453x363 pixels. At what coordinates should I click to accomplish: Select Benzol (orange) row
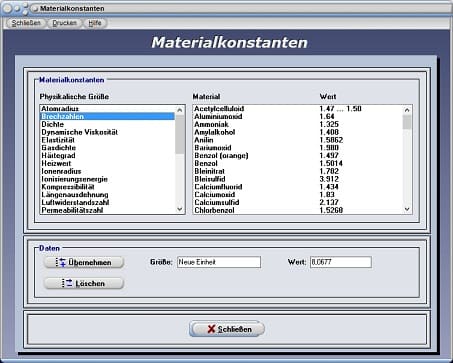pyautogui.click(x=298, y=156)
